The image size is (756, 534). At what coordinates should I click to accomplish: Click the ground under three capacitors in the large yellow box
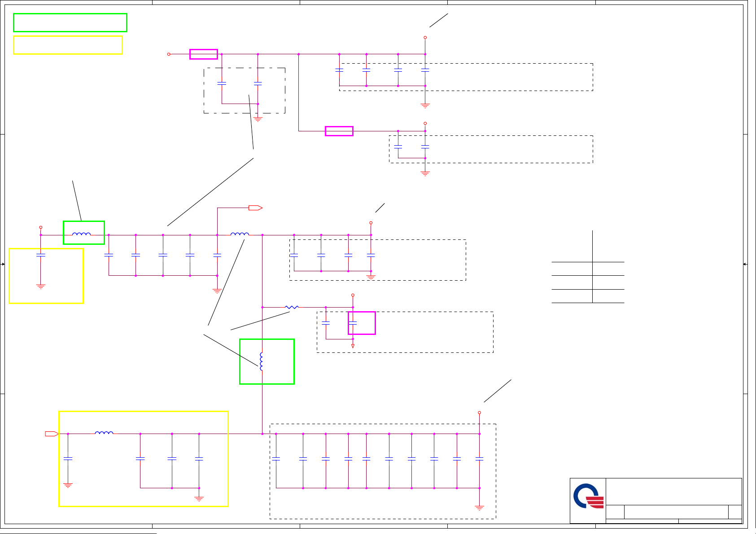[x=199, y=499]
